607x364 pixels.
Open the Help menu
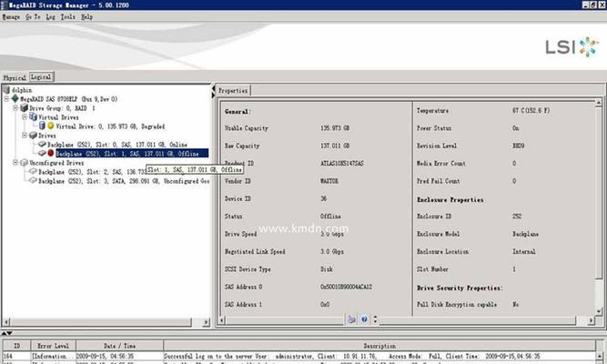click(x=86, y=16)
